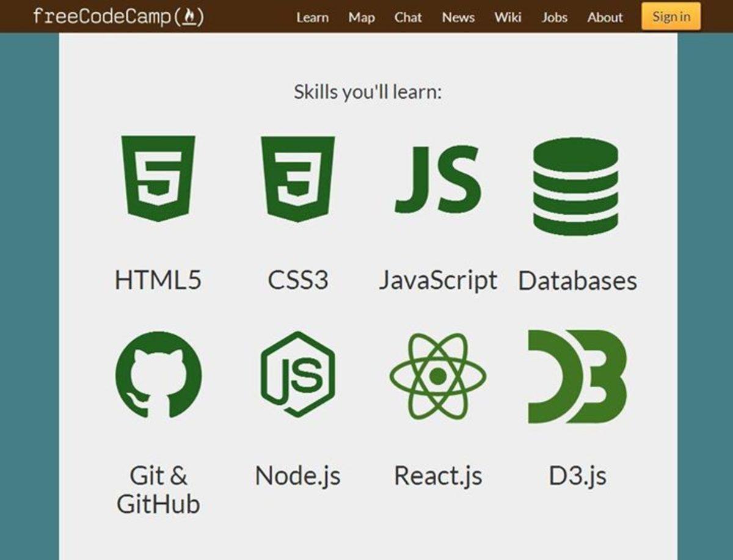Click the JavaScript JS logo icon
Viewport: 733px width, 560px height.
(x=437, y=179)
